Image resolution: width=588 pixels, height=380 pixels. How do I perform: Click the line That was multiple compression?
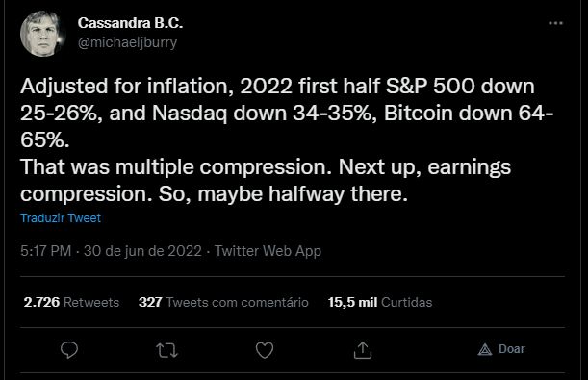[176, 166]
